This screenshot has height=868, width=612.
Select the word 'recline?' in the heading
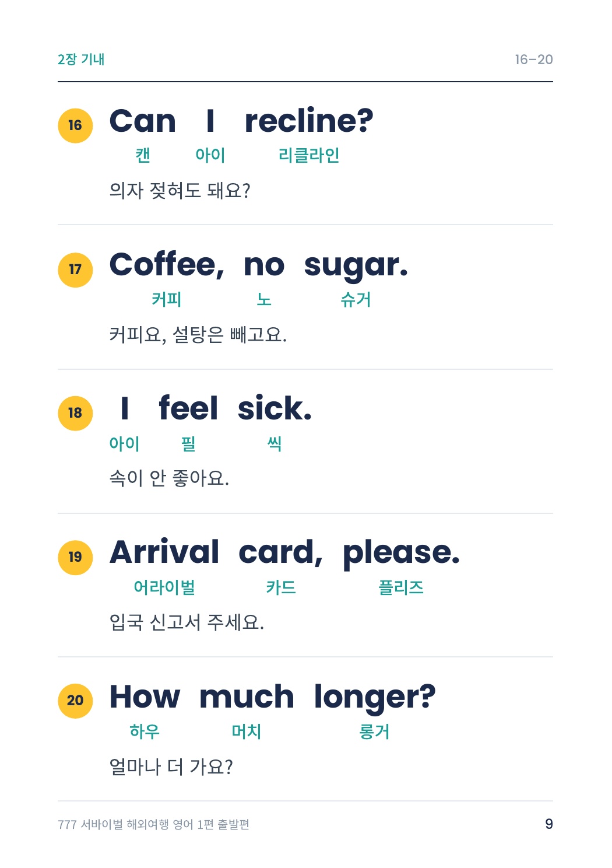pyautogui.click(x=309, y=121)
